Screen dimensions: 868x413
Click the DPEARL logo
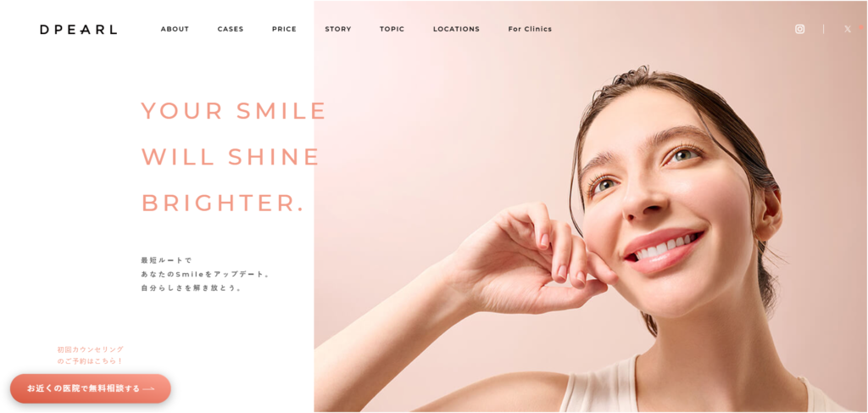pyautogui.click(x=79, y=30)
